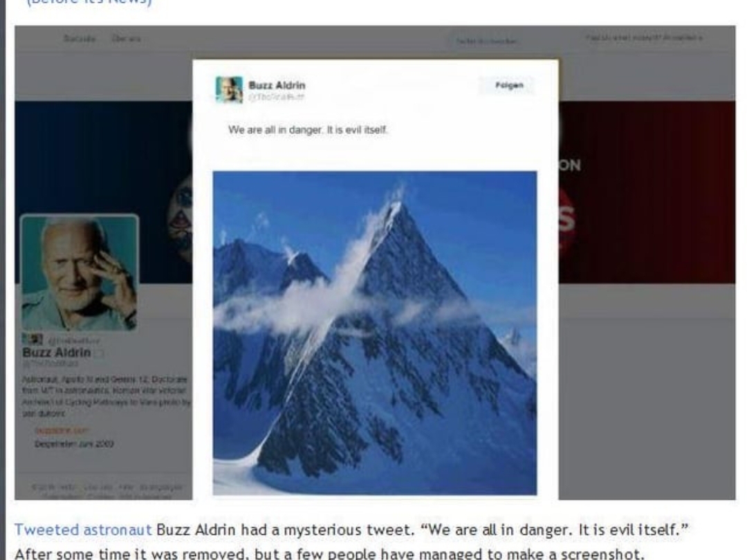This screenshot has width=747, height=560.
Task: Click the sign-in prompt text at header right
Action: [644, 37]
